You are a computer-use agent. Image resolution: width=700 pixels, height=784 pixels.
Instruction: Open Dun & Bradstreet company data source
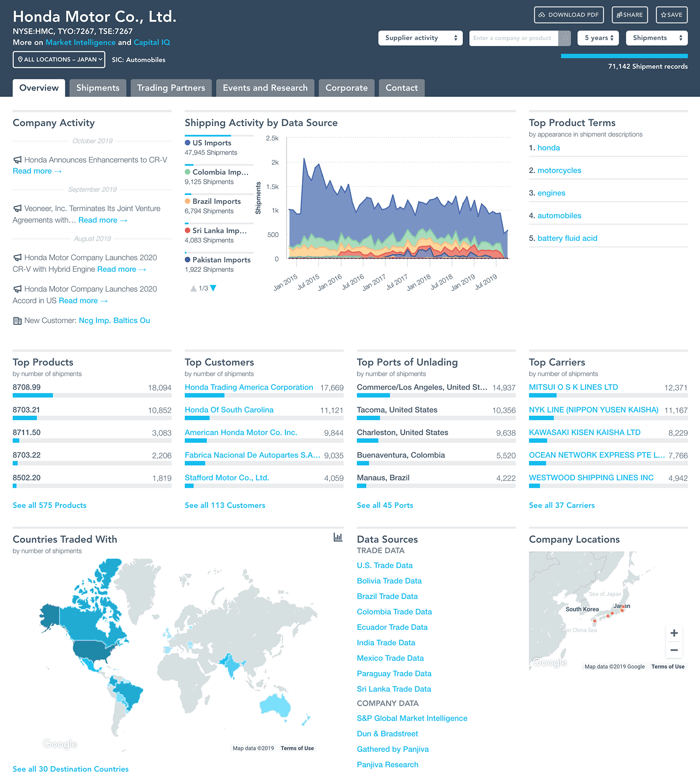coord(387,734)
